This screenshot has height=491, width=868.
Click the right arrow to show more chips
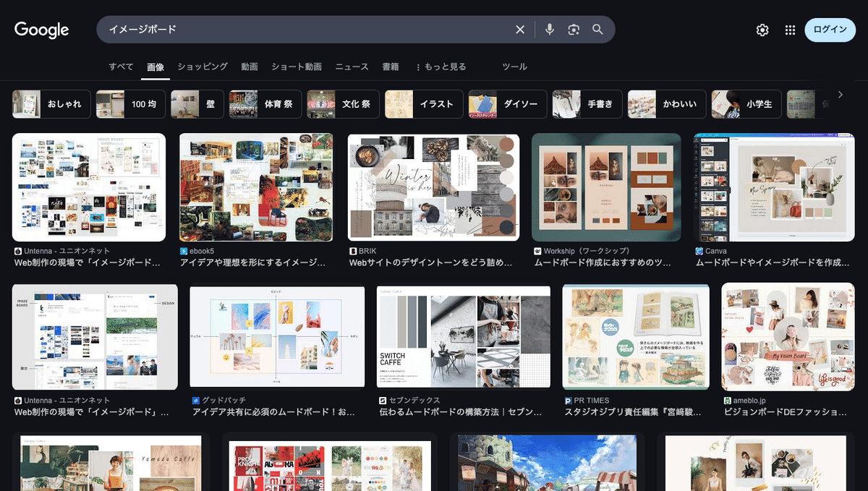click(841, 94)
